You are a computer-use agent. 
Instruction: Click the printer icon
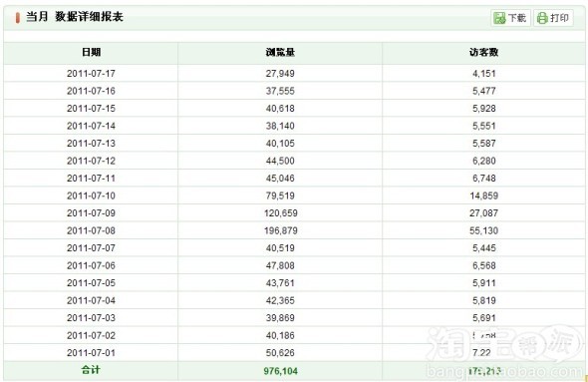[x=542, y=18]
